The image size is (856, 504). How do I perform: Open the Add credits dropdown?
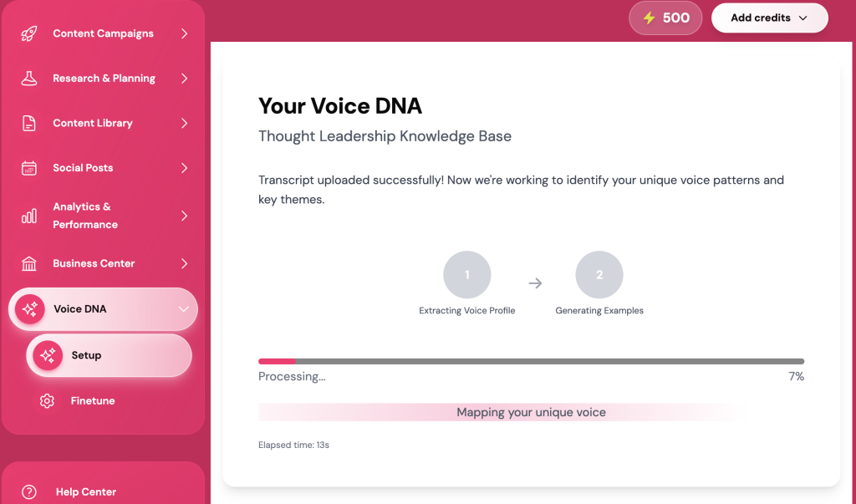click(769, 18)
